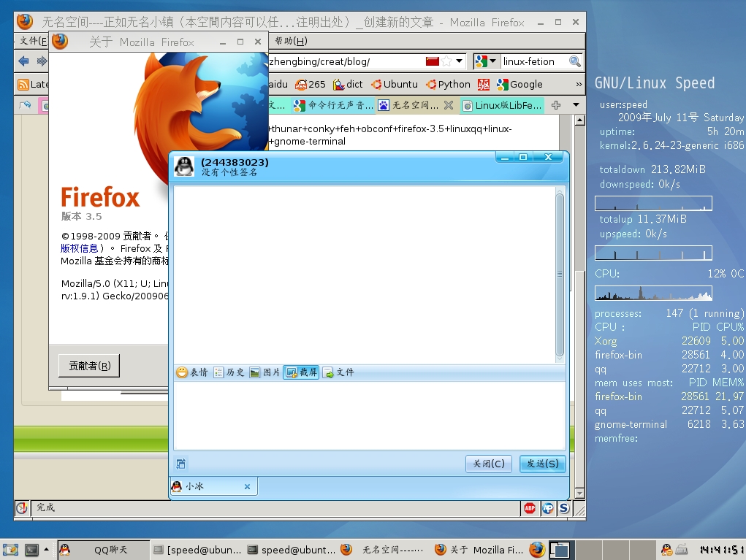
Task: Click the show desktop icon in panel
Action: pyautogui.click(x=10, y=550)
